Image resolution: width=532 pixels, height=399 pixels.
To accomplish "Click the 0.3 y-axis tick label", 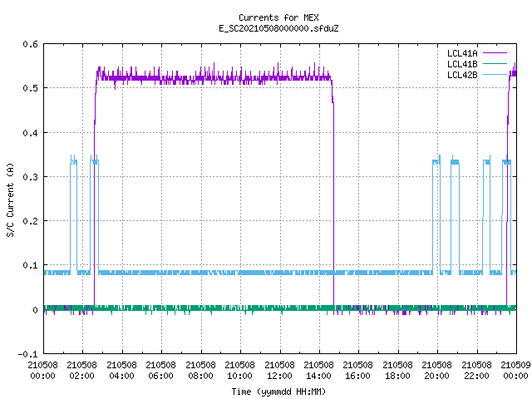I will point(30,177).
